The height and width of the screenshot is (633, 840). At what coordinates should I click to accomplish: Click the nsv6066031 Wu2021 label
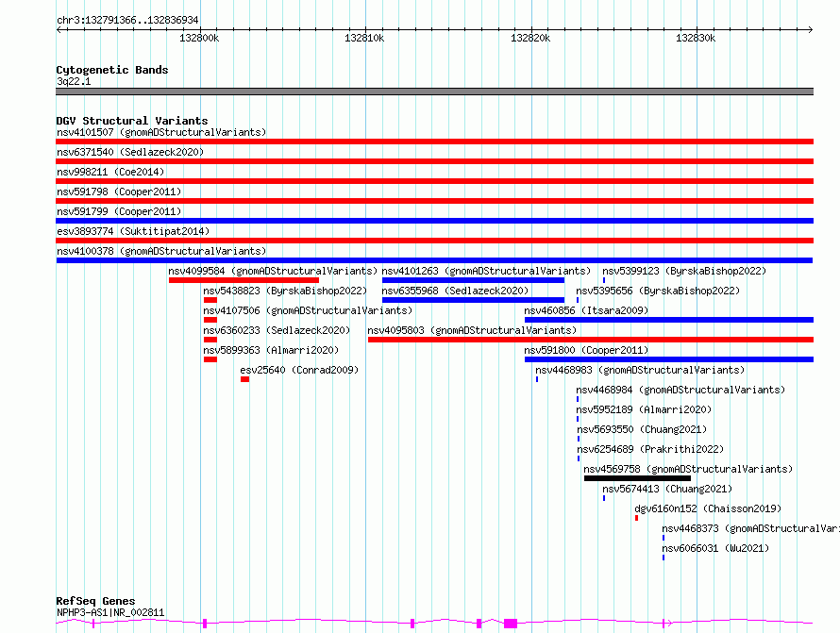715,548
